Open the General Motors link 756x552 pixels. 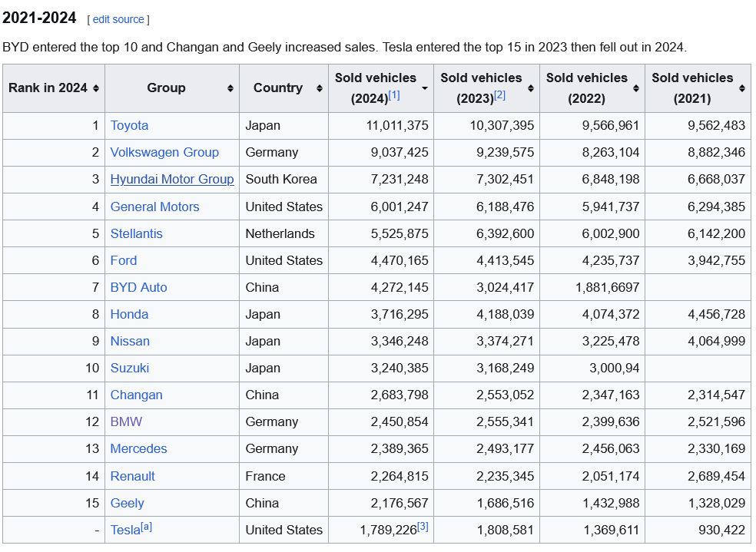154,207
